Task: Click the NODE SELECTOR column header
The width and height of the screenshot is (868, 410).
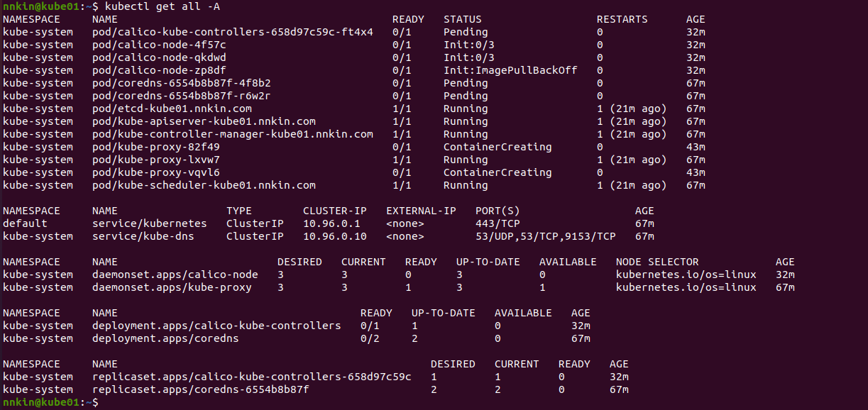Action: [x=657, y=262]
